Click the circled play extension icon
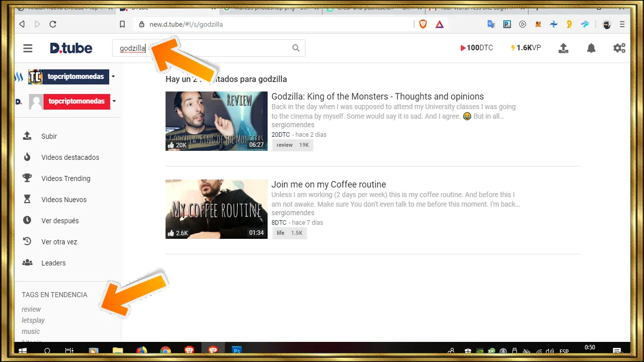The width and height of the screenshot is (644, 362). (522, 24)
